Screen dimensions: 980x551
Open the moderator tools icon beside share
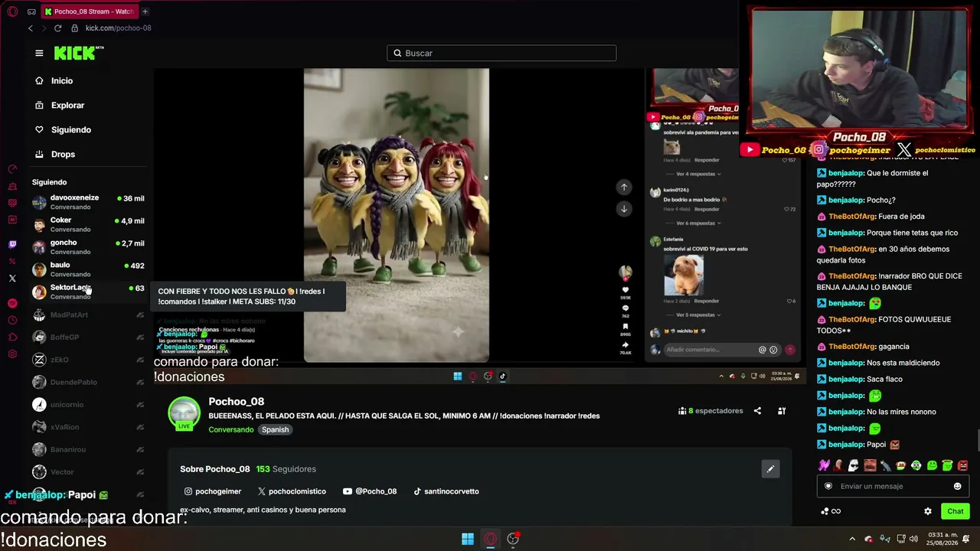[782, 411]
